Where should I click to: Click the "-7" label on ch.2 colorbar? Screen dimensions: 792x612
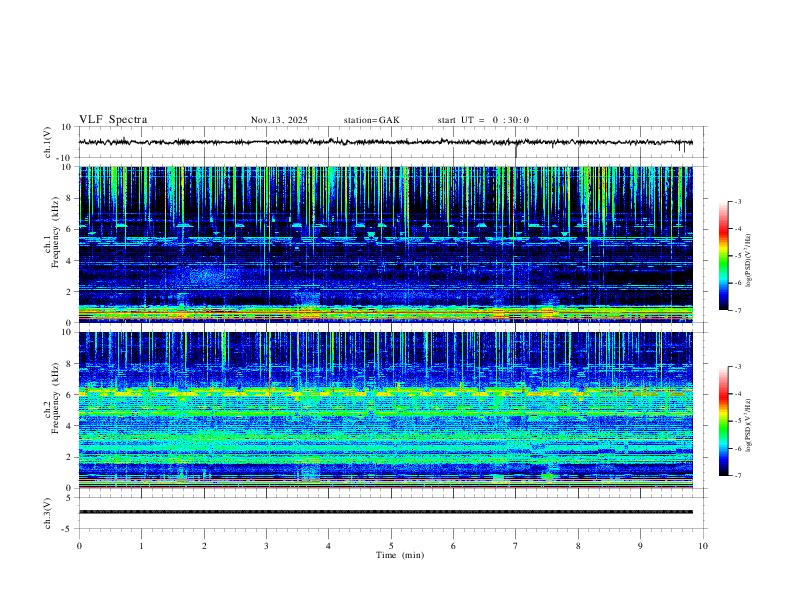[x=738, y=475]
